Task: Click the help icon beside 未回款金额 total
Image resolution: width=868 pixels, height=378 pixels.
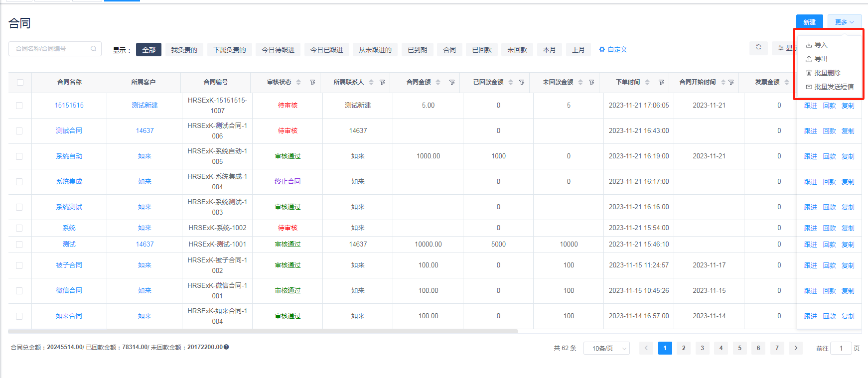Action: coord(226,347)
